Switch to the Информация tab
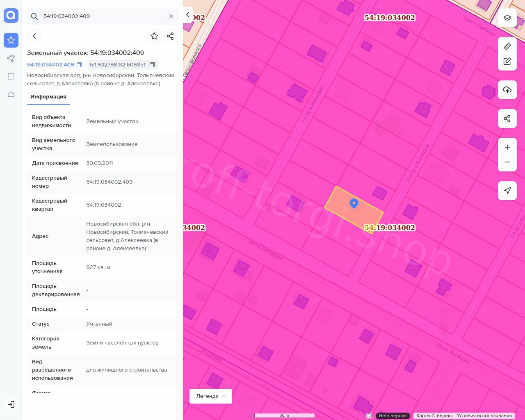Image resolution: width=525 pixels, height=420 pixels. (48, 97)
